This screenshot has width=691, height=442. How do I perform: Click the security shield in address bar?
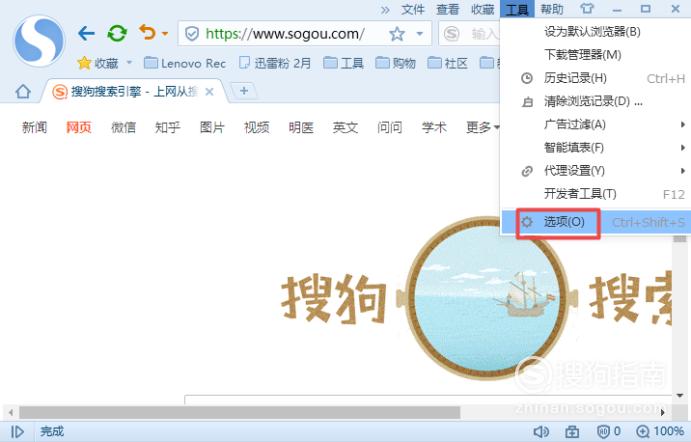pos(192,33)
